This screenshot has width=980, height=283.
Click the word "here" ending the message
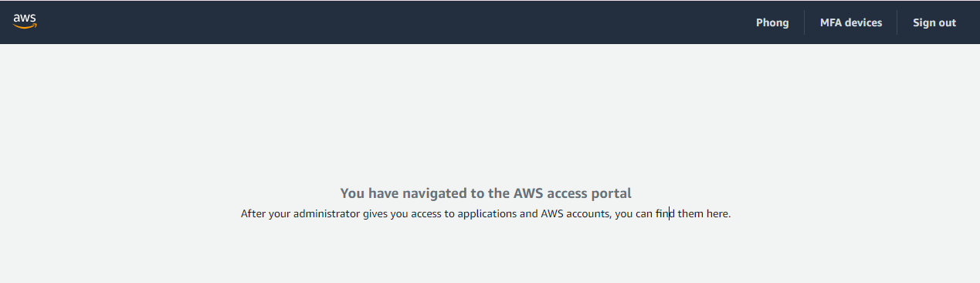(718, 213)
